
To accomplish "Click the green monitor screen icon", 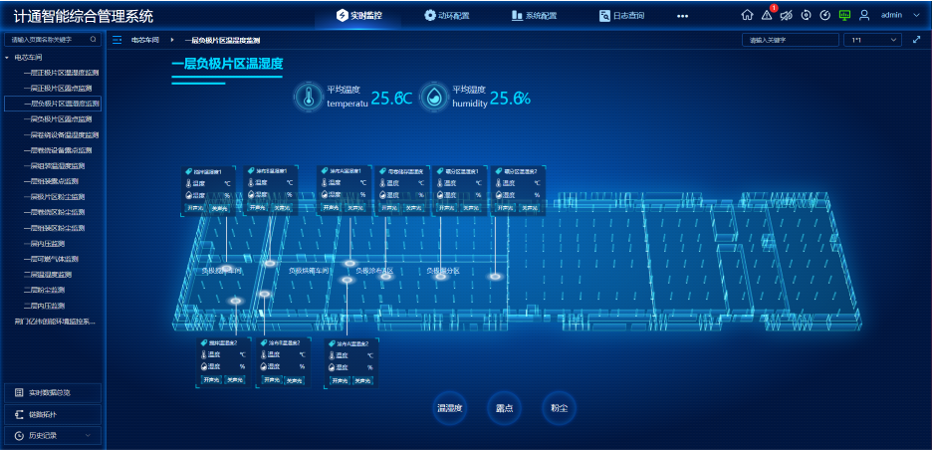I will coord(845,15).
